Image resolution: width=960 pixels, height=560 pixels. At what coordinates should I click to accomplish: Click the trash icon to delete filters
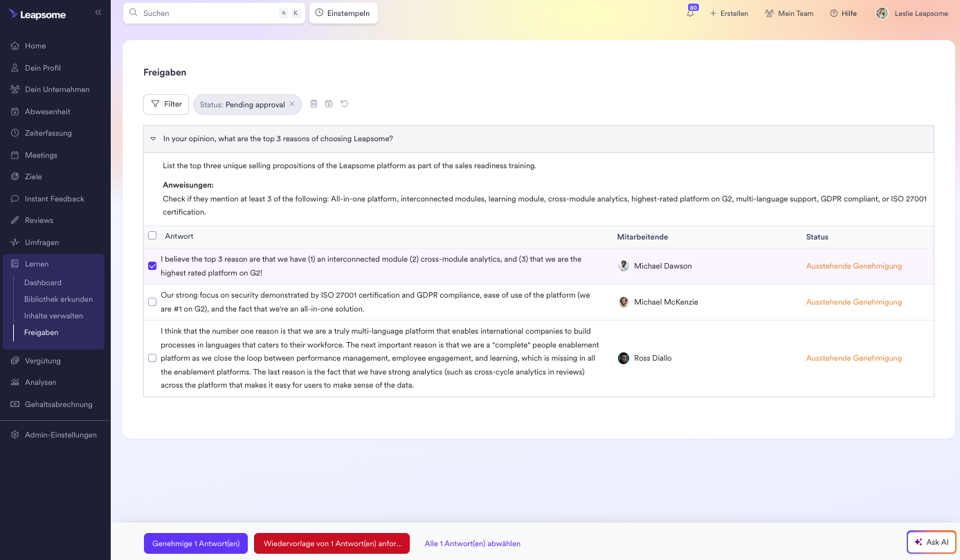[x=314, y=104]
